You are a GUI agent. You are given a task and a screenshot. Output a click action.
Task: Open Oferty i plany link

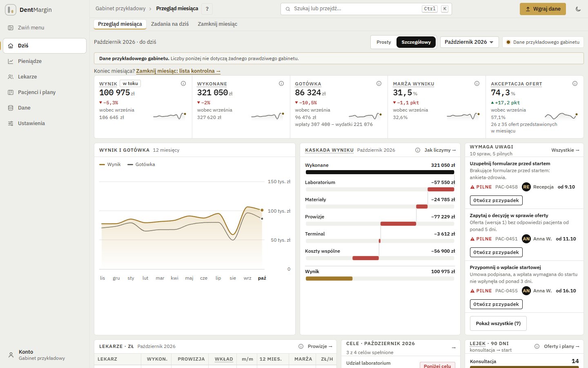(561, 346)
